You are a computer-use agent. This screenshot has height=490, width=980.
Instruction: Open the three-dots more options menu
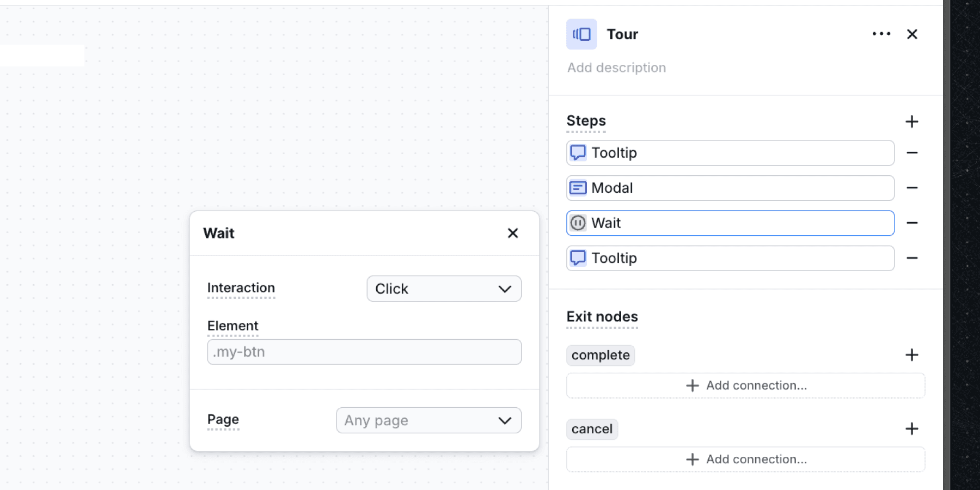point(881,34)
